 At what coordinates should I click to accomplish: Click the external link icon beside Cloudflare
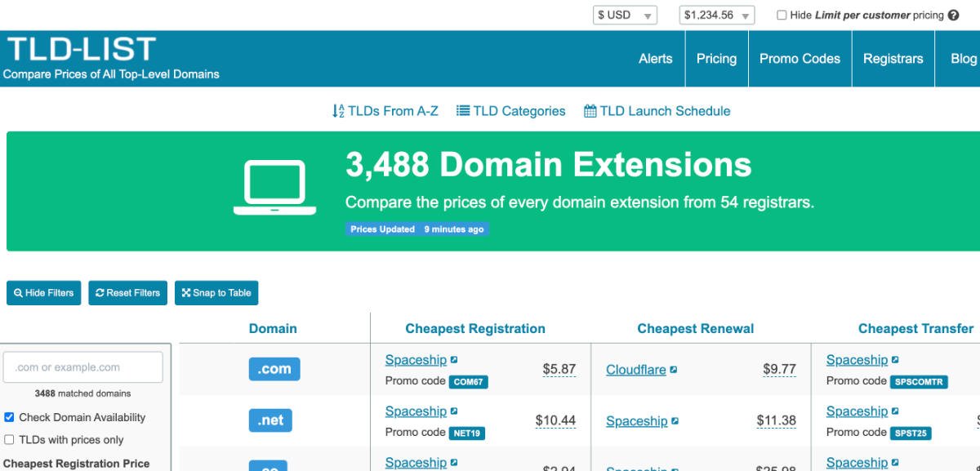(x=674, y=370)
